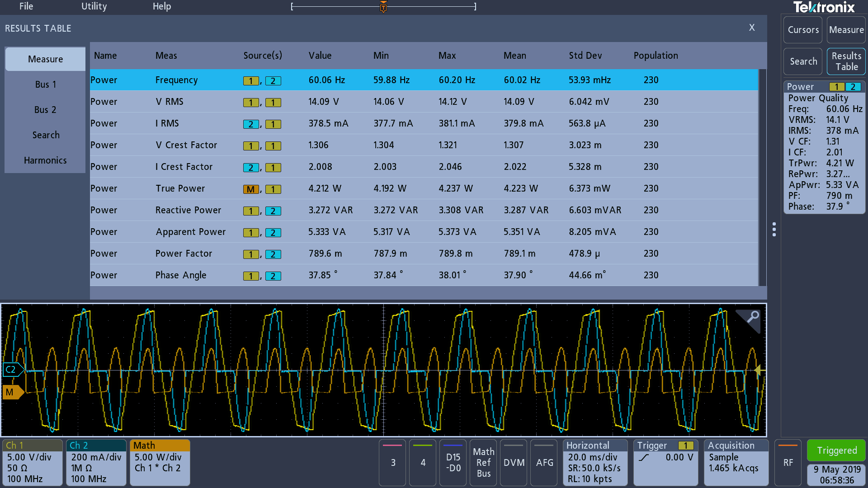Click the trigger position T marker at top

383,7
